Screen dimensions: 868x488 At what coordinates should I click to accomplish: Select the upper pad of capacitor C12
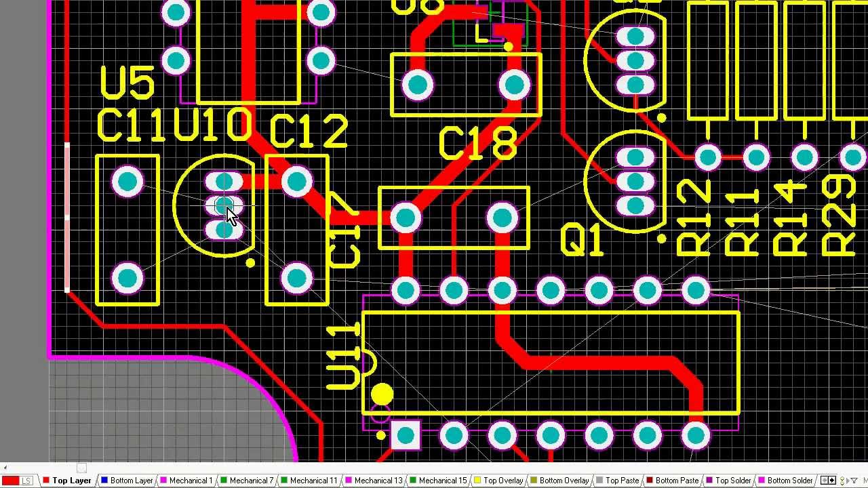pyautogui.click(x=296, y=182)
